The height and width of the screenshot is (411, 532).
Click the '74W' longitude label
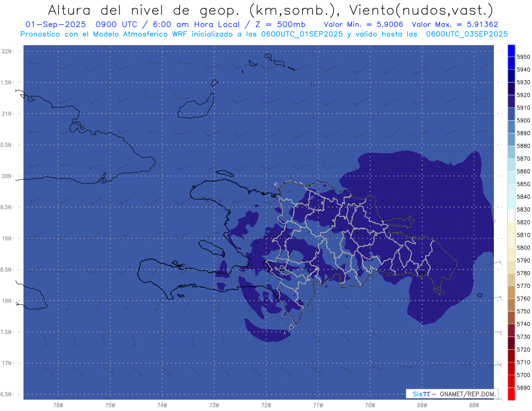[162, 405]
